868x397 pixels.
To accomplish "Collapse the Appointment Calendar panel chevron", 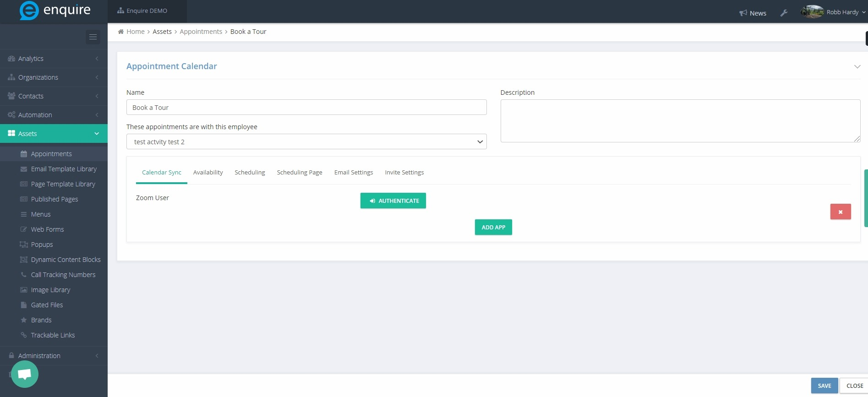I will pyautogui.click(x=857, y=67).
